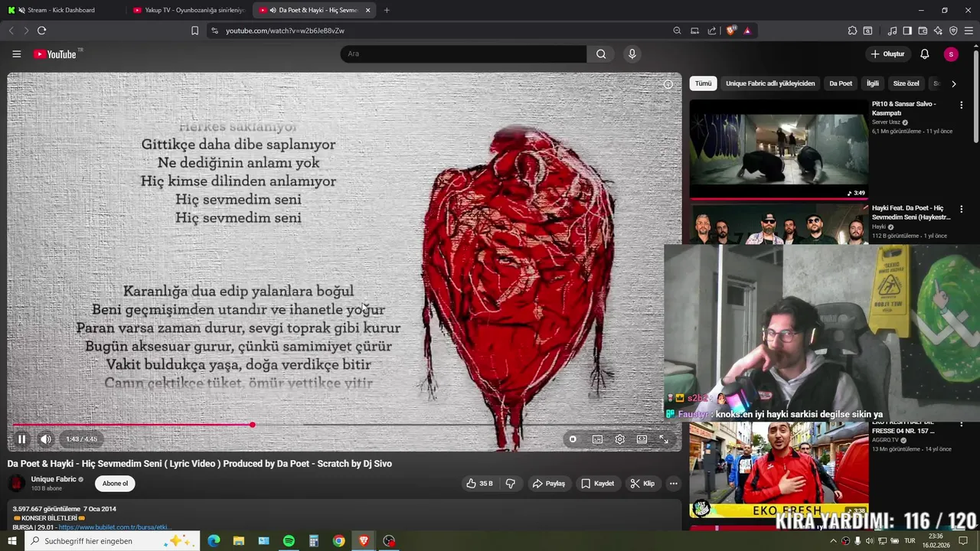
Task: Click the Kaydet save button
Action: [x=597, y=484]
